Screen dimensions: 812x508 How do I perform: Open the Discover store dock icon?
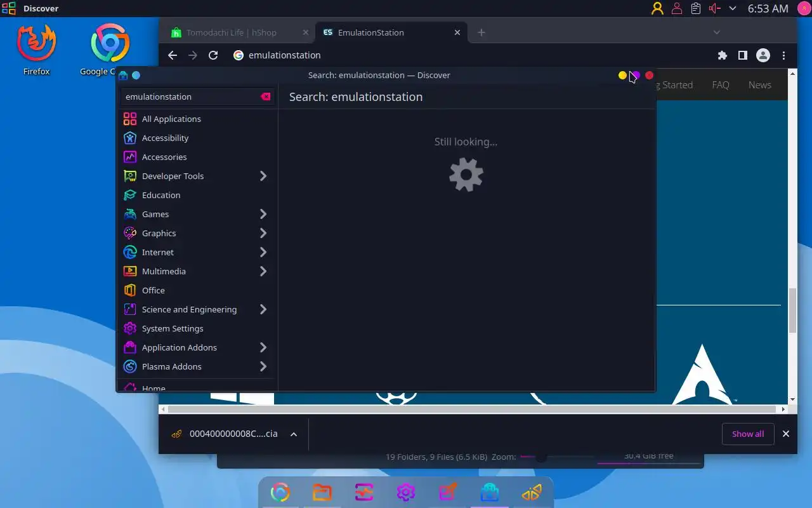coord(490,492)
